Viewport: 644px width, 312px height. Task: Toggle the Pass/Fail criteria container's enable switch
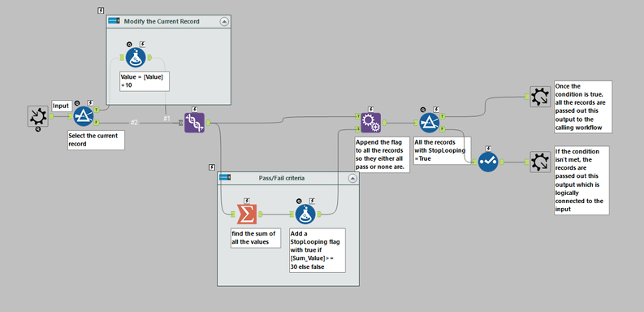[225, 178]
